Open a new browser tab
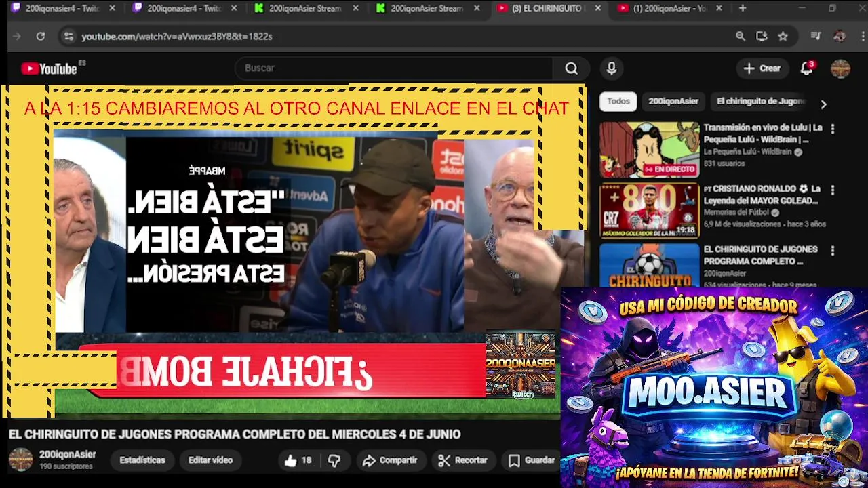This screenshot has width=868, height=488. point(743,8)
